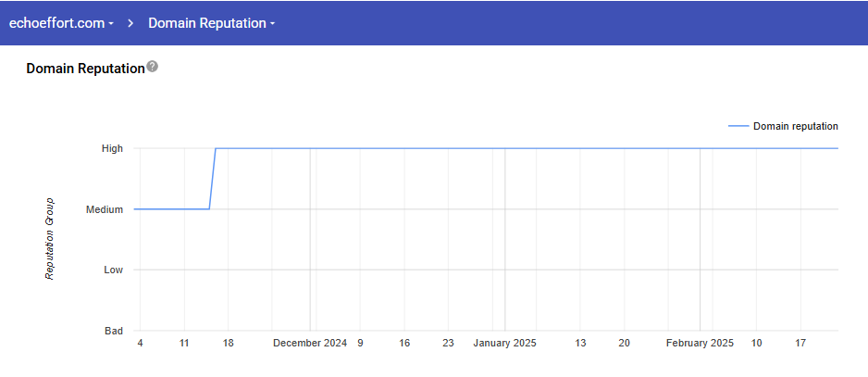Click date label 18 on the x-axis
The image size is (868, 377).
(x=228, y=343)
